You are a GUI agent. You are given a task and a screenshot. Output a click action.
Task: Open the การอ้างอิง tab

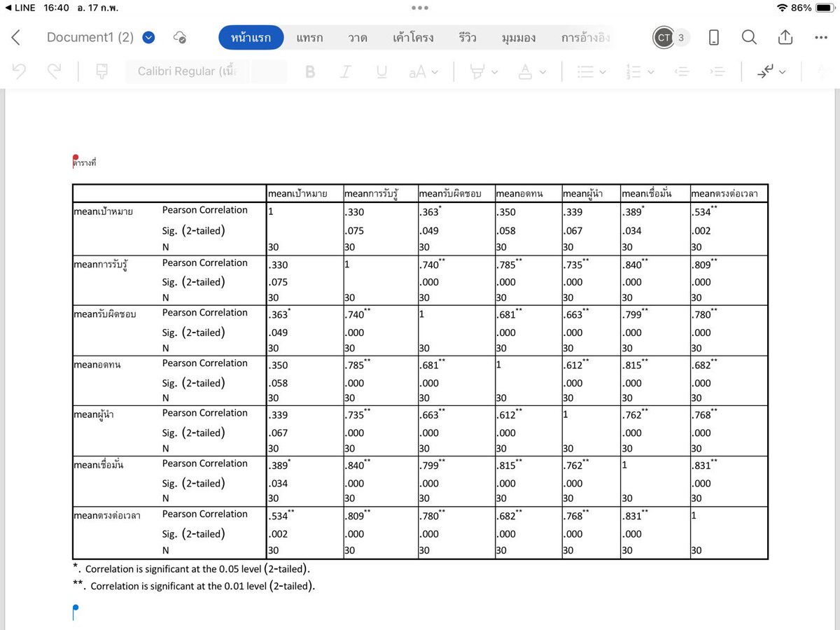coord(586,38)
